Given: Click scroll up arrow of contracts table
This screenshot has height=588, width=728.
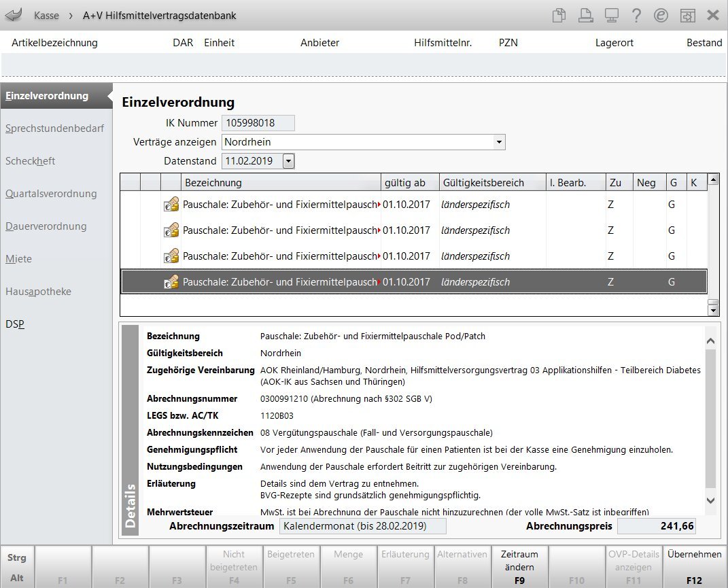Looking at the screenshot, I should click(713, 179).
